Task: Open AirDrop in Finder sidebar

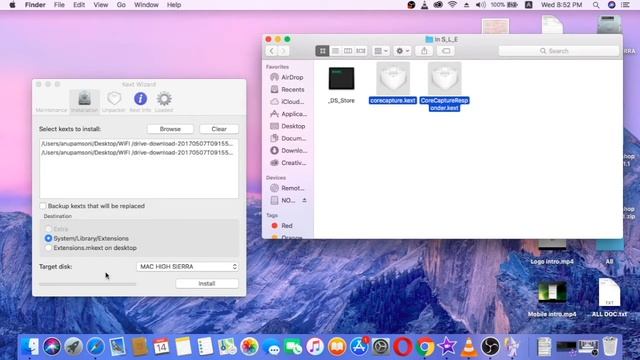Action: 287,77
